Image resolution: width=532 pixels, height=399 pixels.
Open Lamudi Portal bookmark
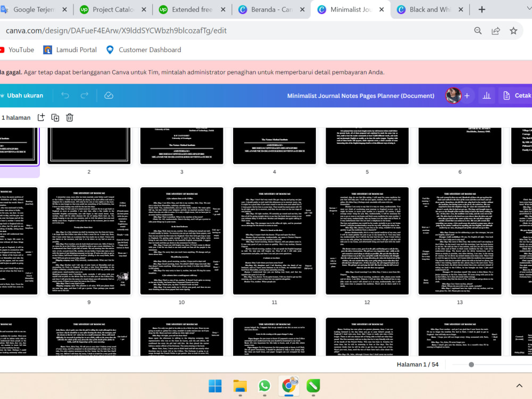tap(70, 50)
